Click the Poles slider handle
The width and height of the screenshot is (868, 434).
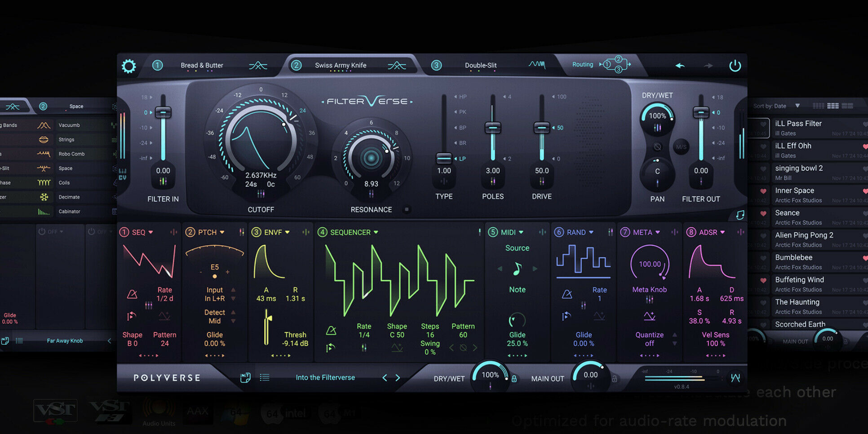(x=493, y=128)
